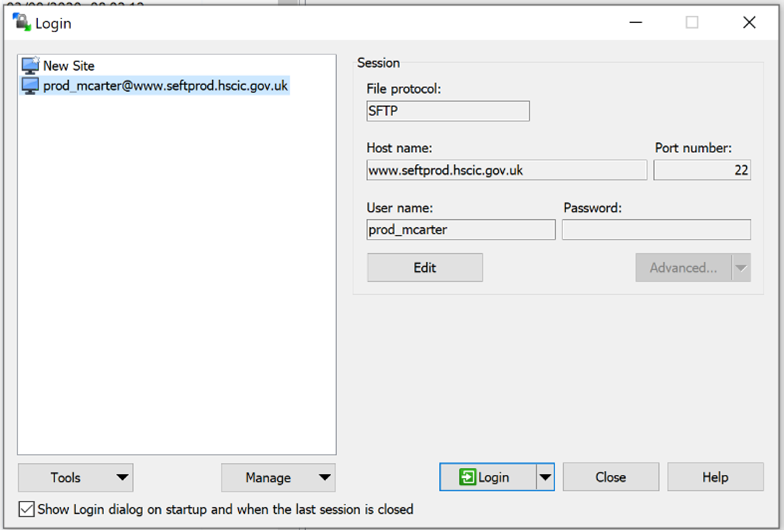Click the Close button
Image resolution: width=784 pixels, height=530 pixels.
pyautogui.click(x=610, y=477)
